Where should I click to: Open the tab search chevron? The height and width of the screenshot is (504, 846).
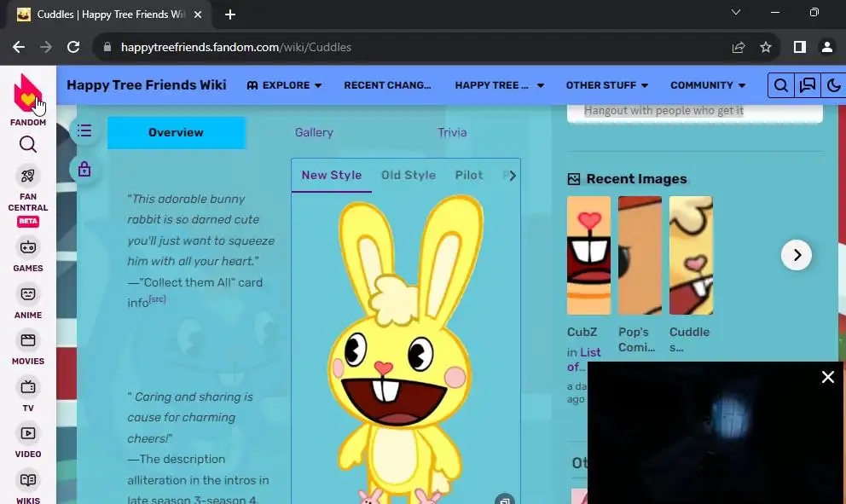click(x=735, y=13)
